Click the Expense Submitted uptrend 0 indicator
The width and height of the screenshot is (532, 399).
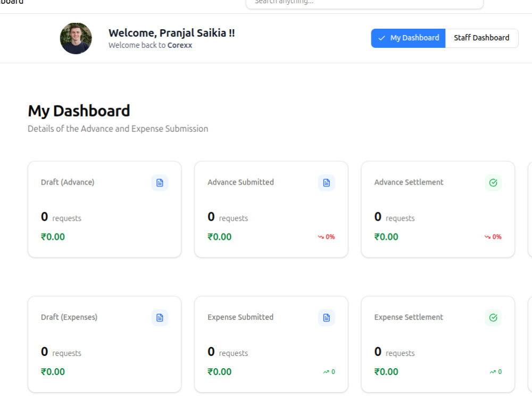[x=329, y=372]
